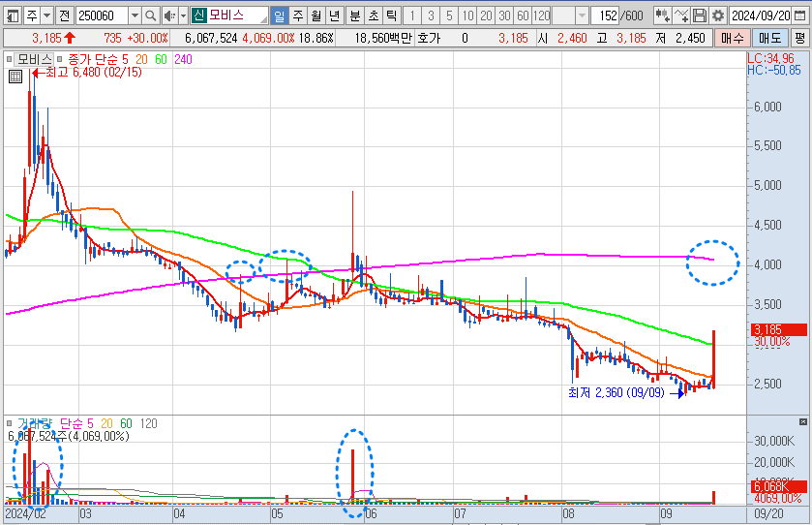Click the volume 120 MA legend number

149,423
